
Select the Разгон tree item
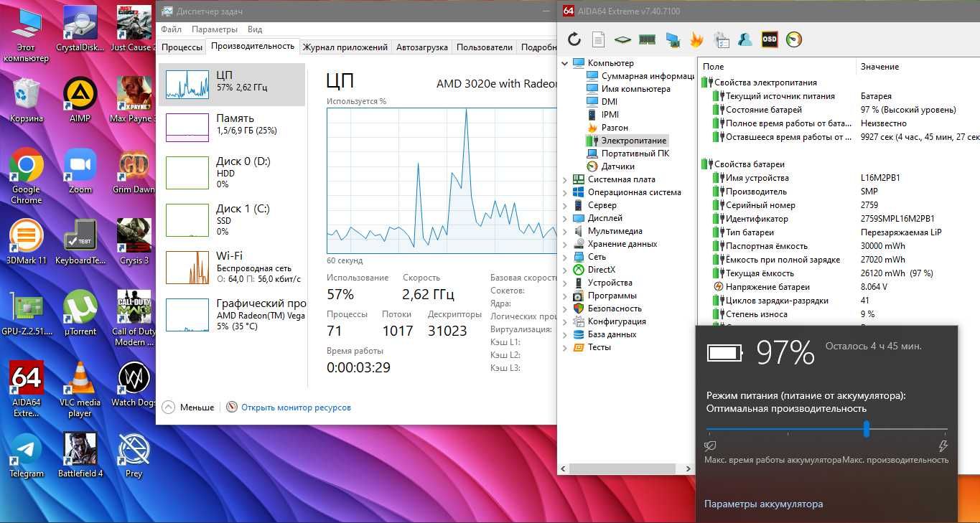click(x=607, y=128)
